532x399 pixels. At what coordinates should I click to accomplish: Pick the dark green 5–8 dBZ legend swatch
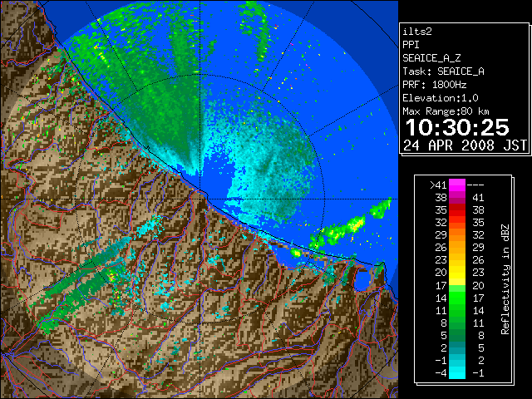pos(457,336)
